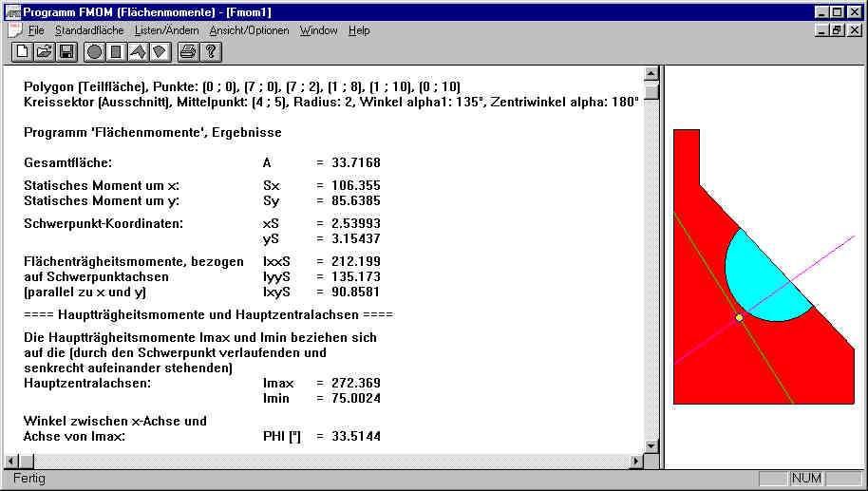
Task: Select the polygon shape tool
Action: point(138,51)
